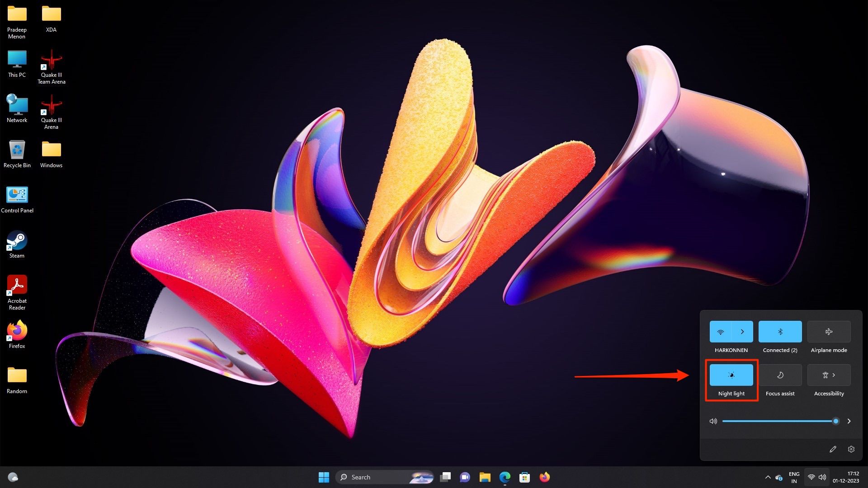Screen dimensions: 868x488
Task: Disable the Night light toggle
Action: (731, 375)
